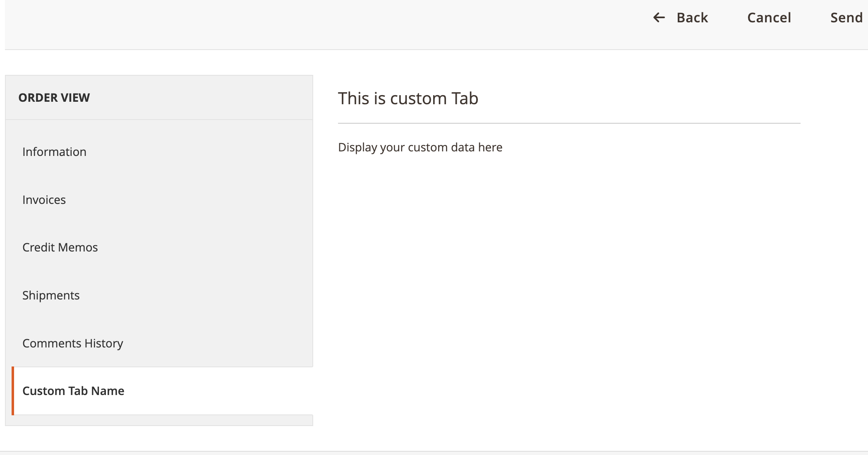Image resolution: width=868 pixels, height=455 pixels.
Task: Reopen the Information panel
Action: pos(54,152)
